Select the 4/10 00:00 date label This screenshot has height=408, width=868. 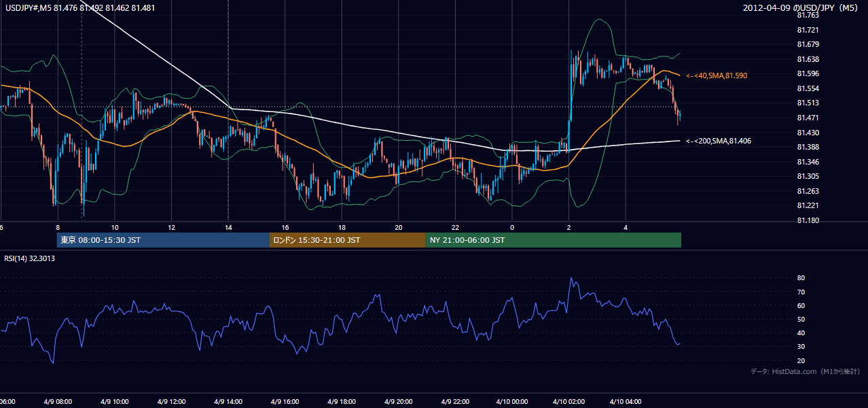512,401
